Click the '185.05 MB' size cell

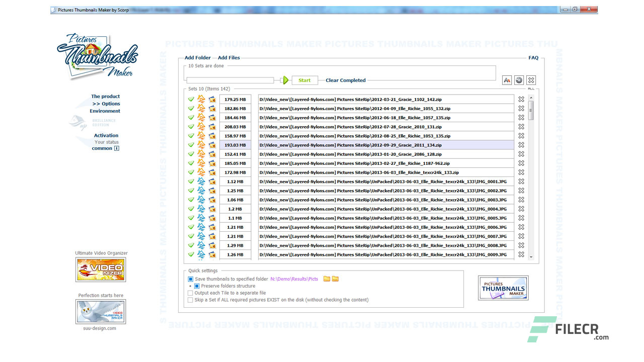(x=235, y=163)
